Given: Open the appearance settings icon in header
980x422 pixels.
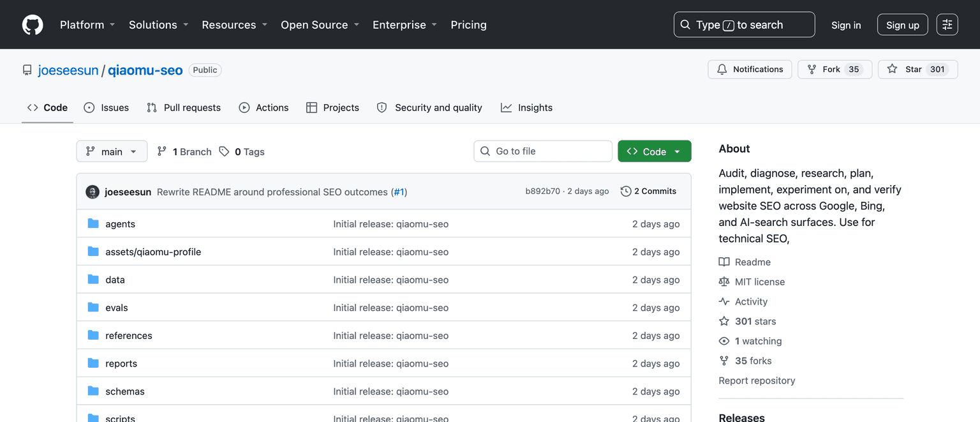Looking at the screenshot, I should (947, 25).
